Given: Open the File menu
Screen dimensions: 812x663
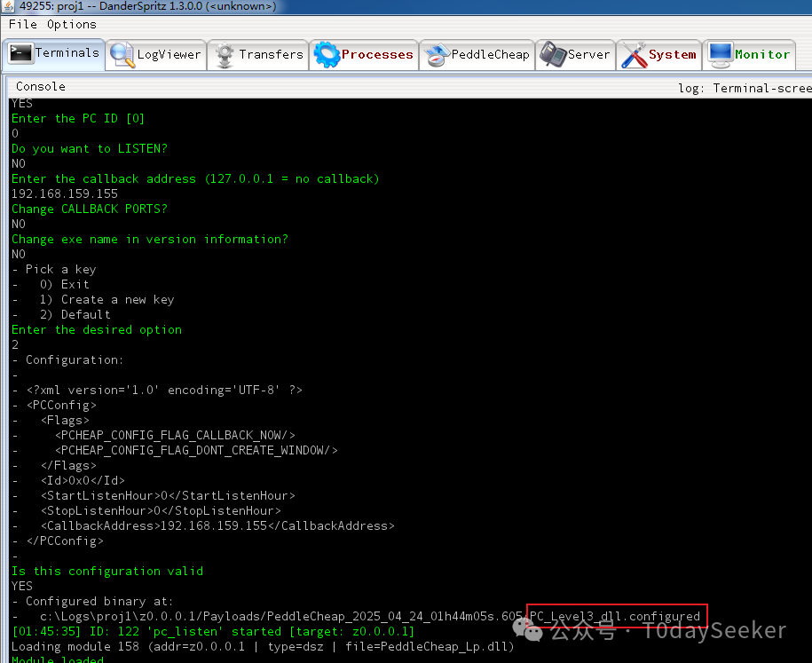Looking at the screenshot, I should [23, 24].
